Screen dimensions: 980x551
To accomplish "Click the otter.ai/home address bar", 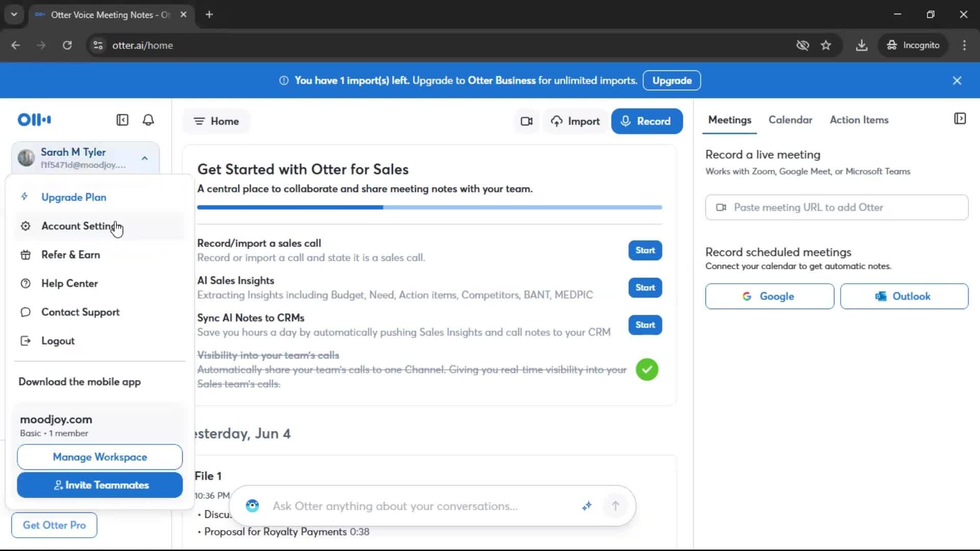I will 439,45.
